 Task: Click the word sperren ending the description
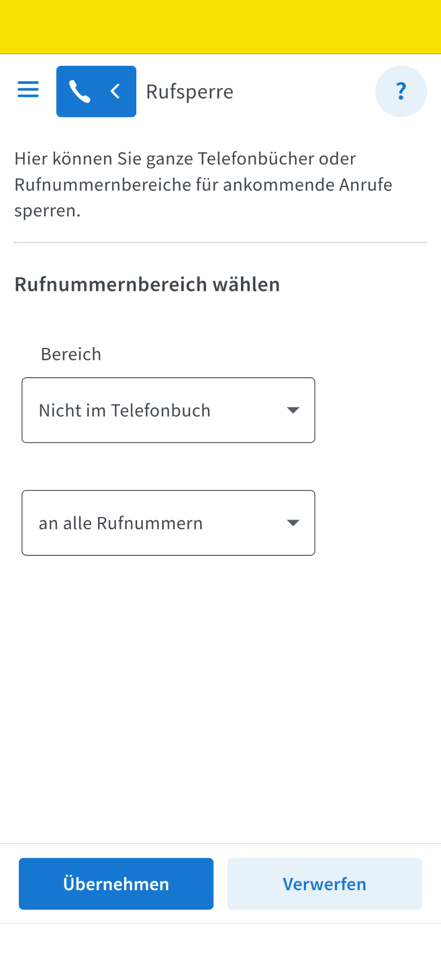pyautogui.click(x=47, y=211)
